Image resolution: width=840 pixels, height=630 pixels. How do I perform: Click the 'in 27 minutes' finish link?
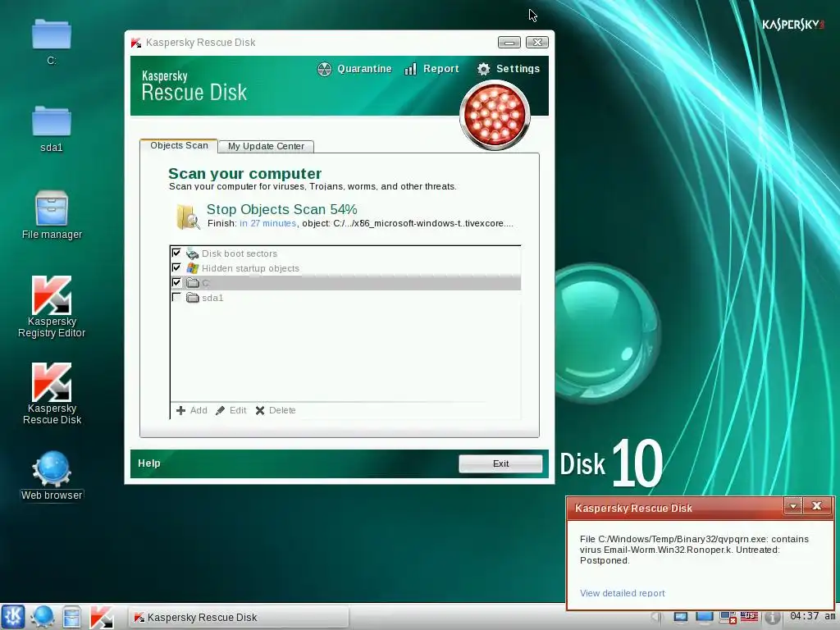268,223
